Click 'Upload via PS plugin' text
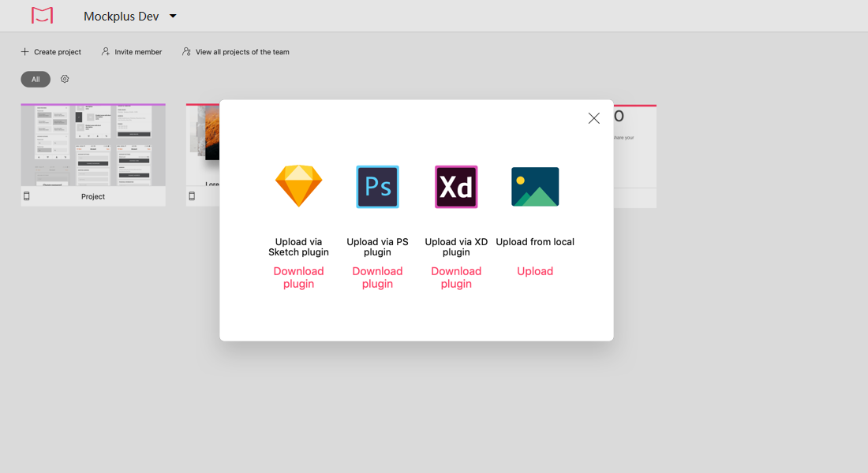This screenshot has width=868, height=473. pos(377,248)
